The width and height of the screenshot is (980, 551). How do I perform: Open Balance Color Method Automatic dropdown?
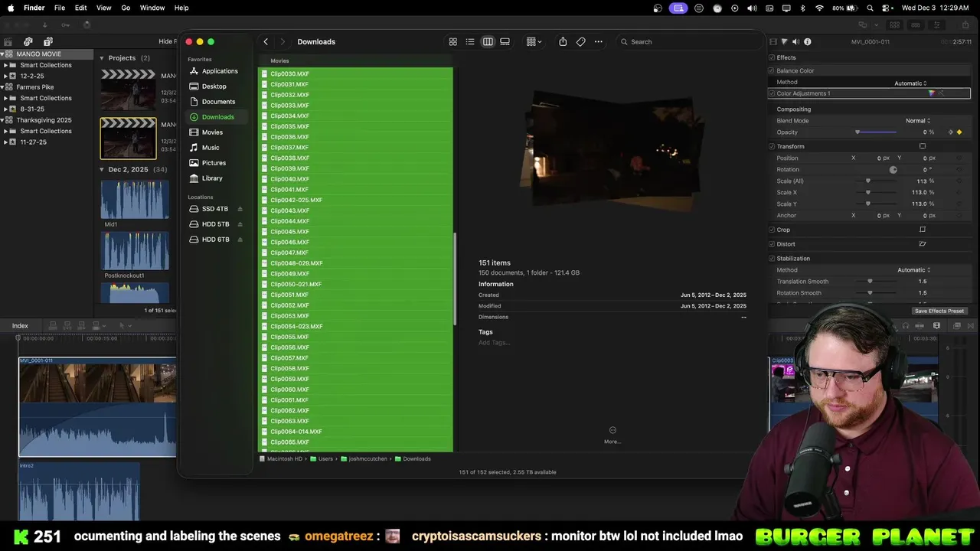911,83
